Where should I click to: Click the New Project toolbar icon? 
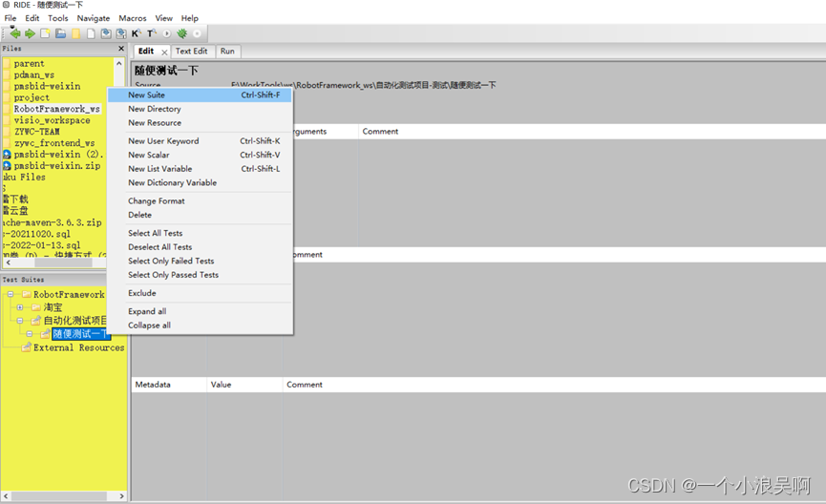(x=45, y=33)
